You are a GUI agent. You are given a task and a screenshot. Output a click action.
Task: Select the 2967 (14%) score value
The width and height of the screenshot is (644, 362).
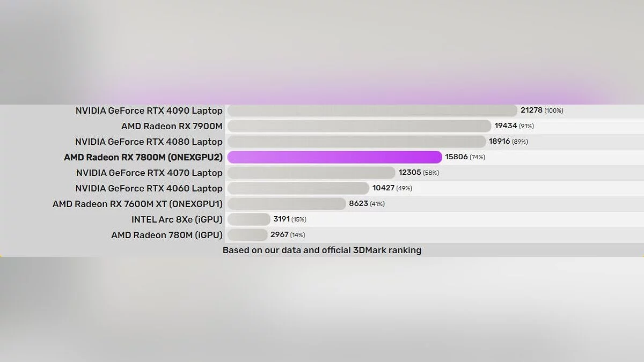pos(288,235)
